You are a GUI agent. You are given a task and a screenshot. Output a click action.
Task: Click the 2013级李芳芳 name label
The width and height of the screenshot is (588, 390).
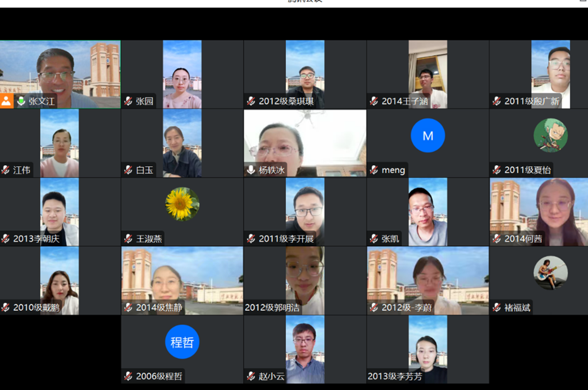click(x=395, y=376)
